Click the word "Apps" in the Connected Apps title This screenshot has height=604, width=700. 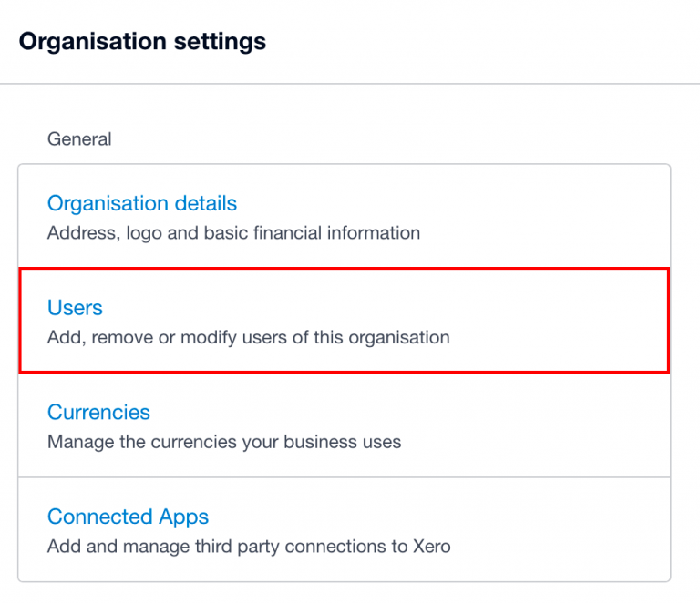coord(183,517)
